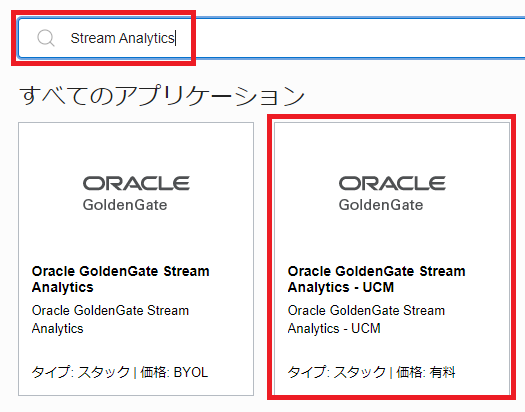Click Oracle GoldenGate logo on UCM card
The height and width of the screenshot is (412, 525).
(392, 193)
